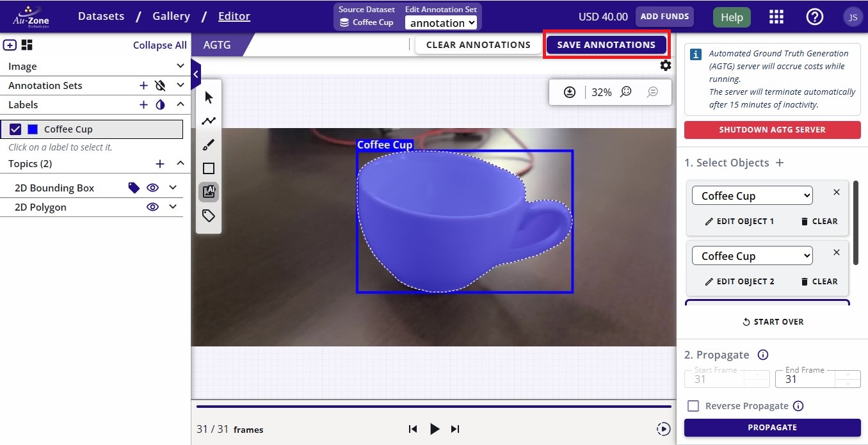Viewport: 868px width, 445px height.
Task: Open the apps grid menu
Action: click(x=776, y=17)
